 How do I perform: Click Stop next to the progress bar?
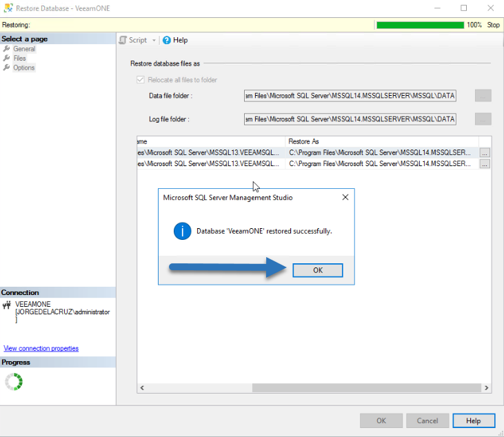coord(493,25)
